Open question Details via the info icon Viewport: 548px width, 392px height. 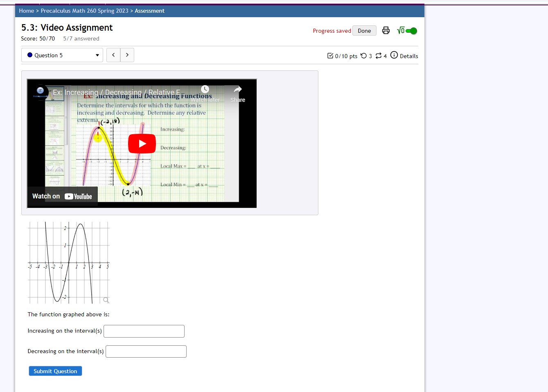pos(394,55)
